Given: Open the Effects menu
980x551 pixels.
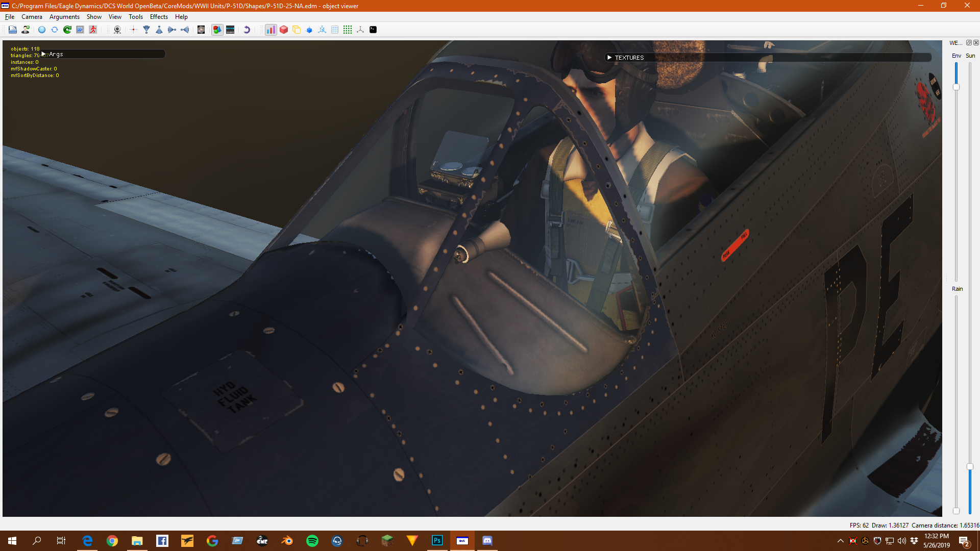Looking at the screenshot, I should click(159, 17).
